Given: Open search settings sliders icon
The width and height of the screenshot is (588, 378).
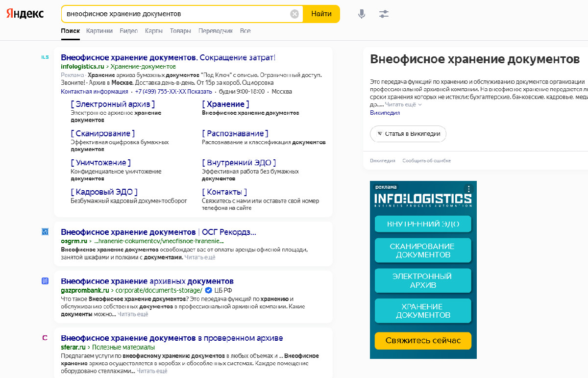Looking at the screenshot, I should pyautogui.click(x=384, y=14).
